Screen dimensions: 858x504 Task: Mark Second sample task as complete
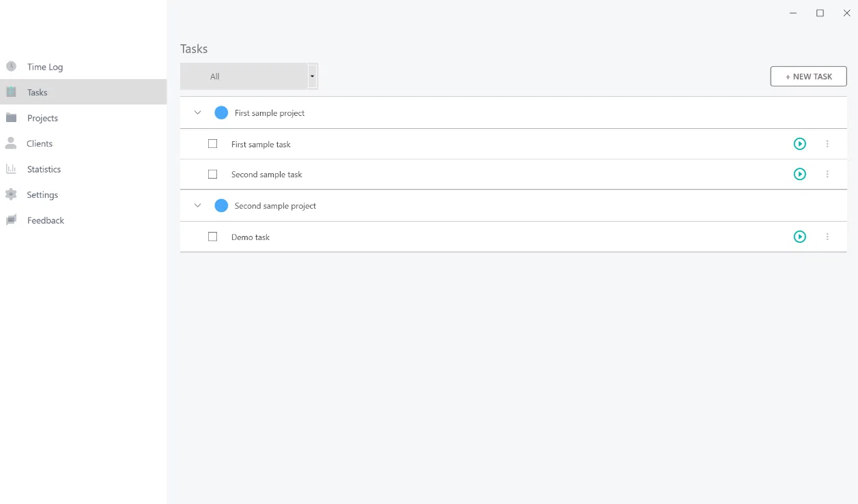[212, 174]
